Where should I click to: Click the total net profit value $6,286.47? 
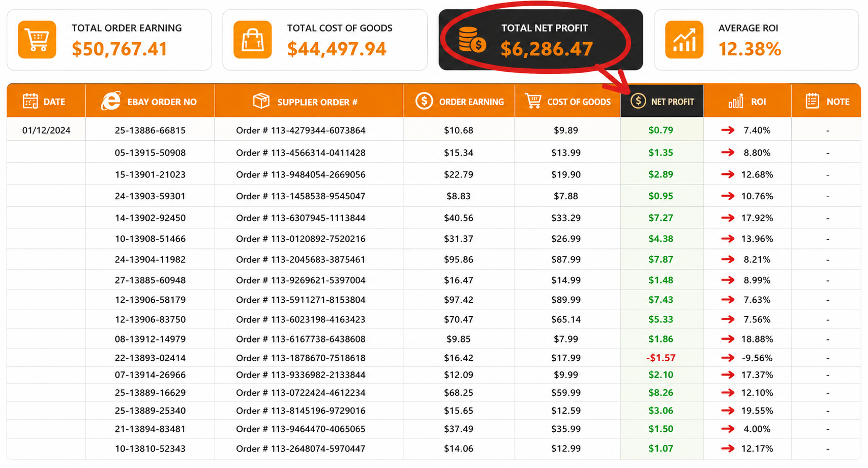(547, 49)
